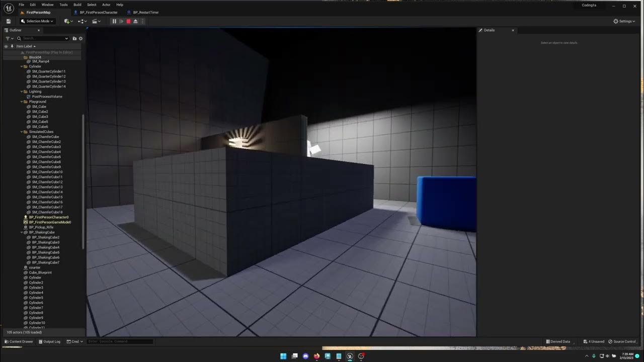Open the Build menu
644x362 pixels.
(x=77, y=5)
